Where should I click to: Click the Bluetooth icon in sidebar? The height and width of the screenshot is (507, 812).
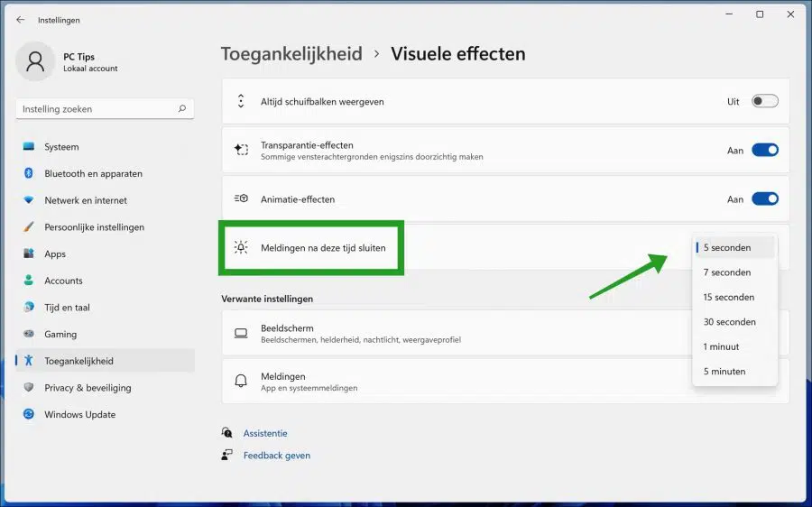tap(29, 173)
